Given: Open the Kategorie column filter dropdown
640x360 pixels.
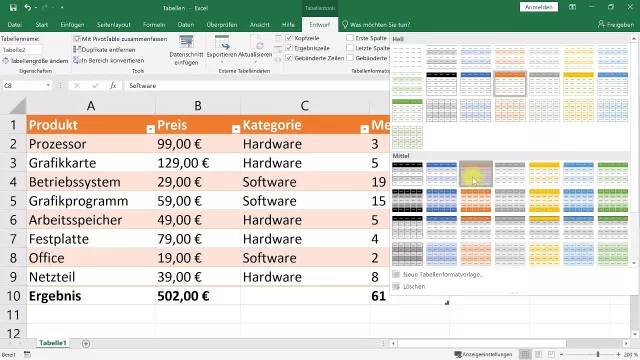Looking at the screenshot, I should pyautogui.click(x=364, y=129).
